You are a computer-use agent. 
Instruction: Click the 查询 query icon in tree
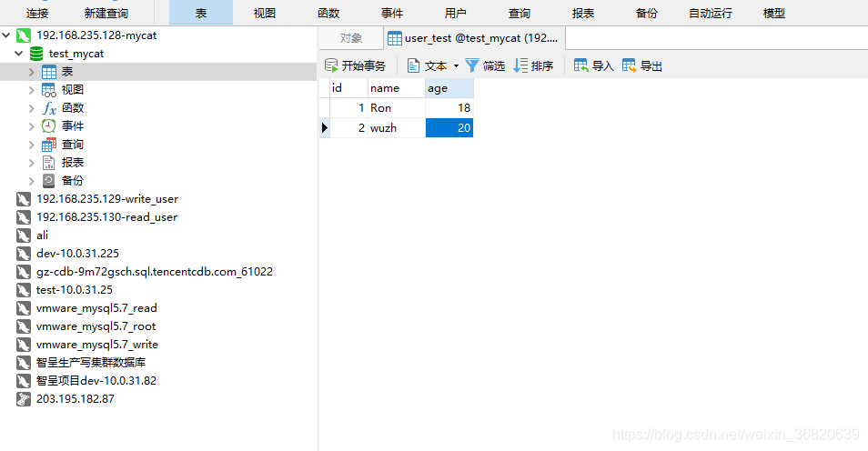49,145
